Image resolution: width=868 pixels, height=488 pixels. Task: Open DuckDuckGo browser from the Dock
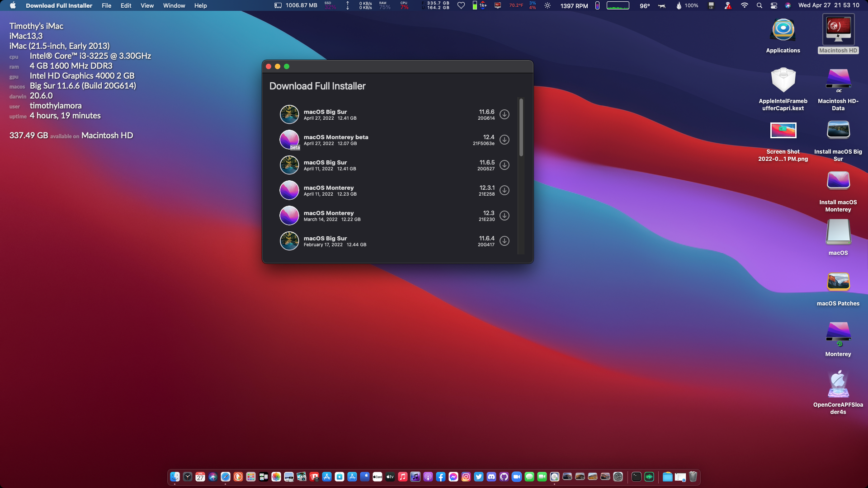coord(238,477)
